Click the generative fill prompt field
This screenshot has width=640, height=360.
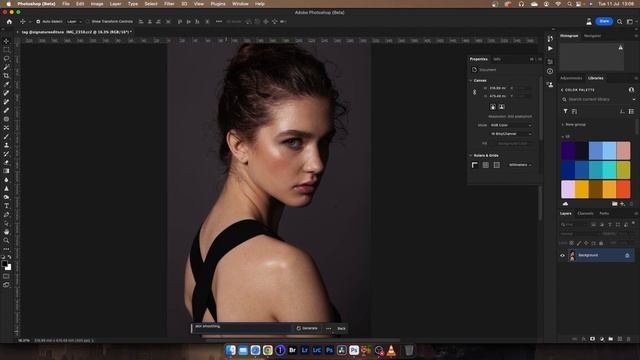point(242,328)
